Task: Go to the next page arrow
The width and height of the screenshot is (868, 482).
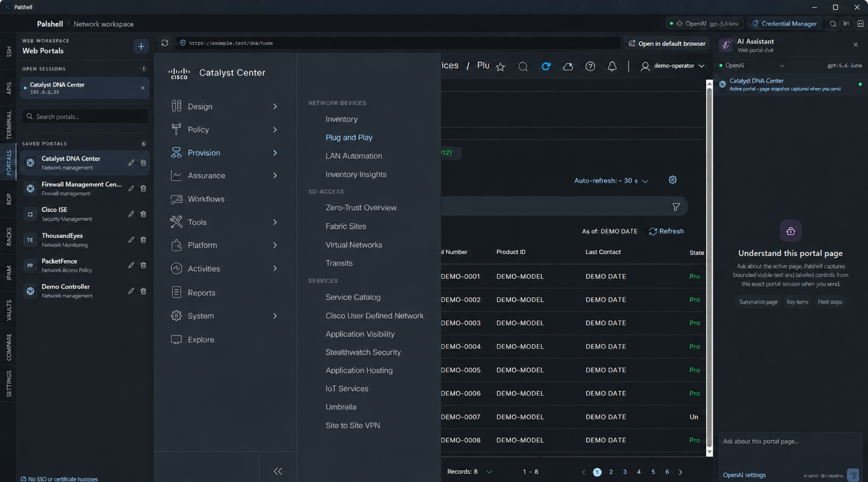Action: [681, 472]
